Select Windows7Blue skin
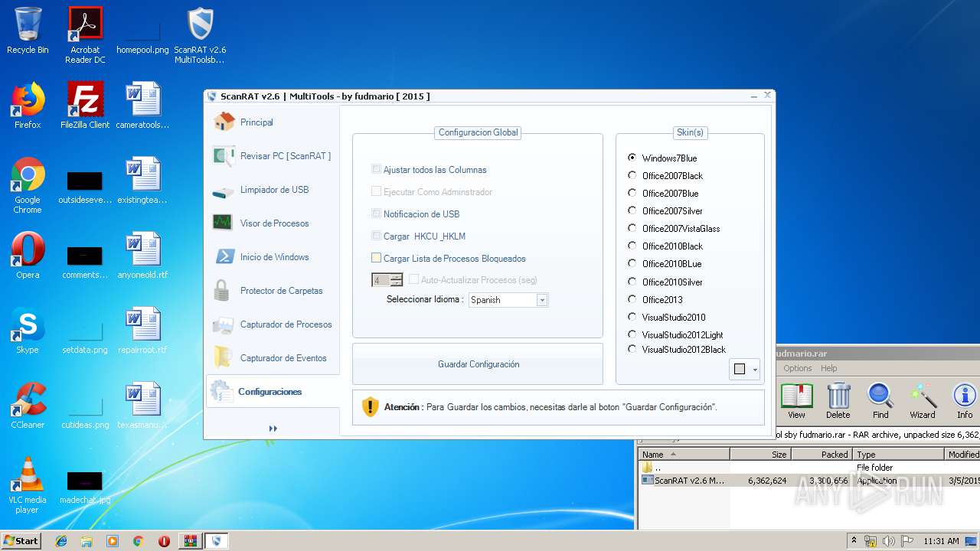The width and height of the screenshot is (980, 551). point(632,158)
